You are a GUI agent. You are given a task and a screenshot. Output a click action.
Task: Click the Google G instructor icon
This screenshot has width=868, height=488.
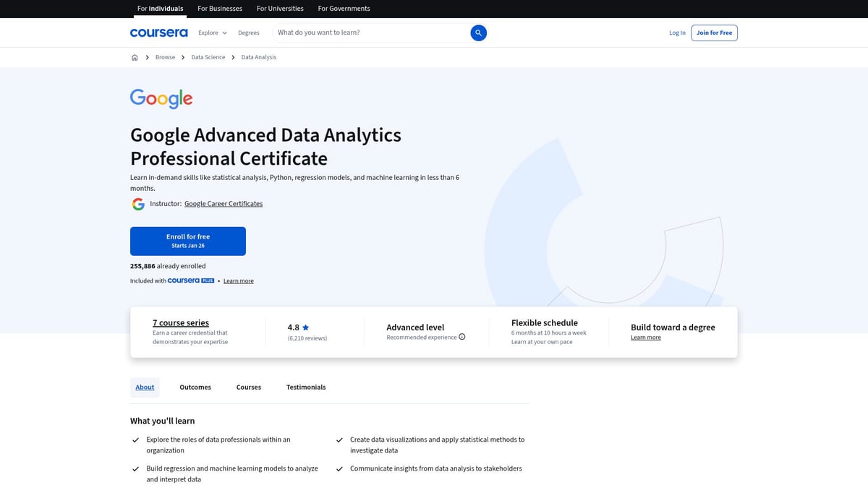[138, 204]
